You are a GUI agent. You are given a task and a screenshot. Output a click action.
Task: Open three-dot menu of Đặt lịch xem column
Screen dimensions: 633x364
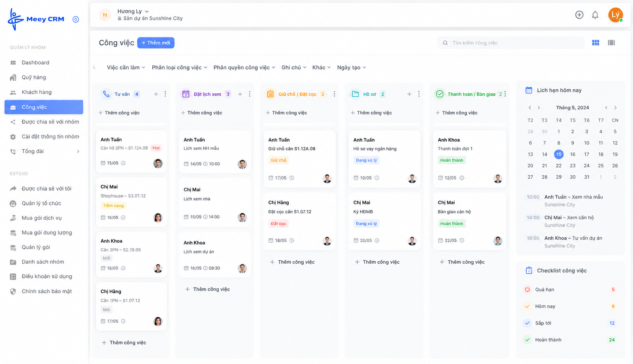[x=250, y=94]
